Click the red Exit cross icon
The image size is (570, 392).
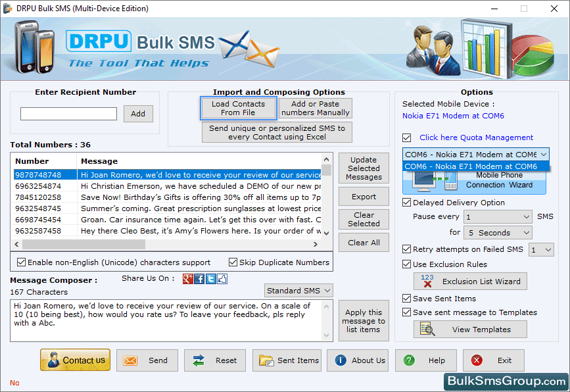[x=477, y=360]
